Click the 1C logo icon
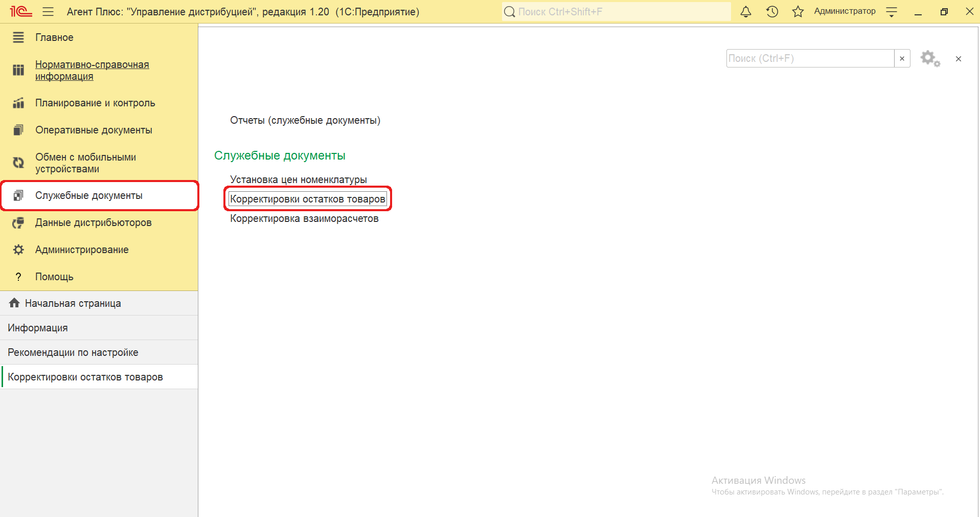The width and height of the screenshot is (980, 517). click(x=20, y=11)
